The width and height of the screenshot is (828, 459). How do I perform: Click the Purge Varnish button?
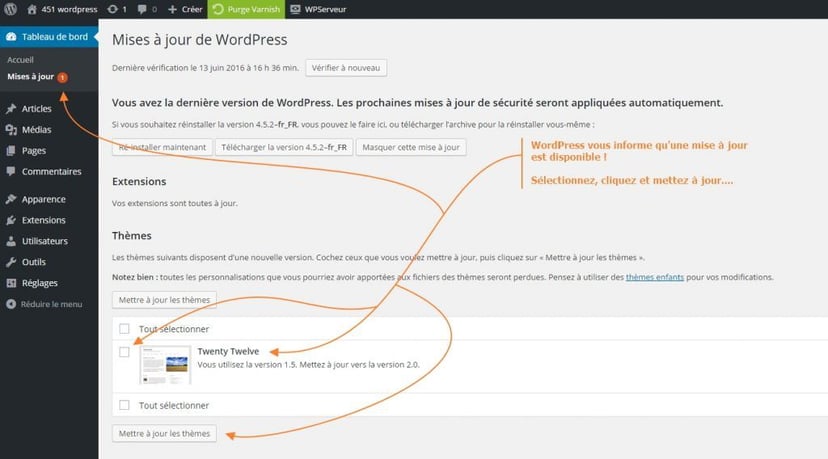click(246, 9)
